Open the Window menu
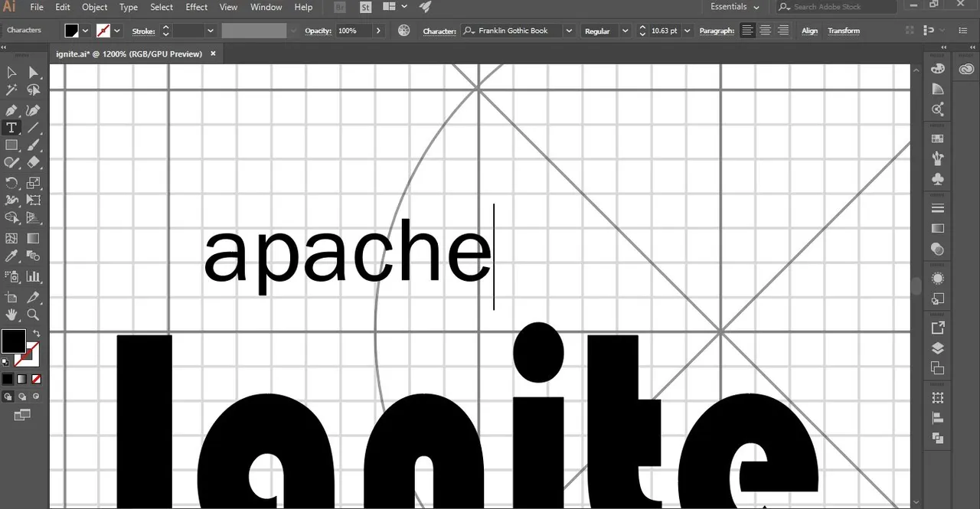Screen dimensions: 980x509 [x=266, y=7]
